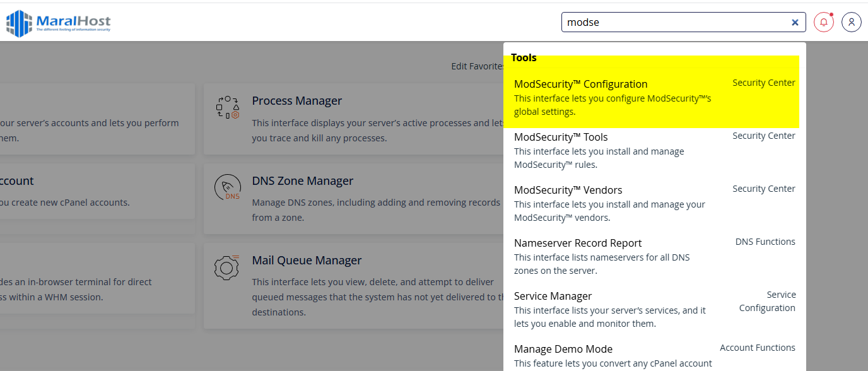Open ModSecurity Vendors
The width and height of the screenshot is (868, 371).
[568, 189]
